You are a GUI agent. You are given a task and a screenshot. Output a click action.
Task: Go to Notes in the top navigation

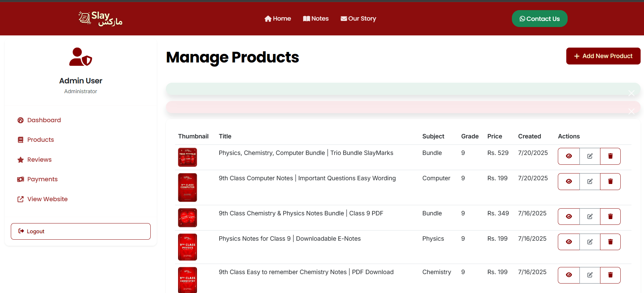tap(316, 19)
